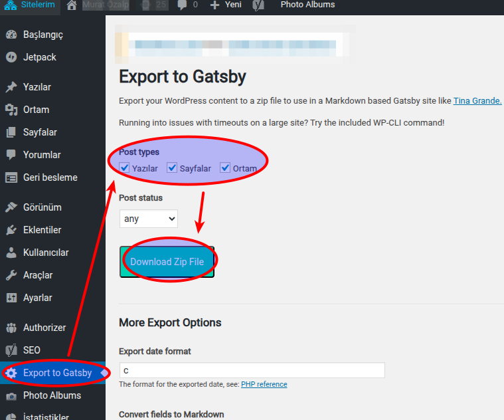Toggle the Sayfalar post type checkbox

pos(172,167)
